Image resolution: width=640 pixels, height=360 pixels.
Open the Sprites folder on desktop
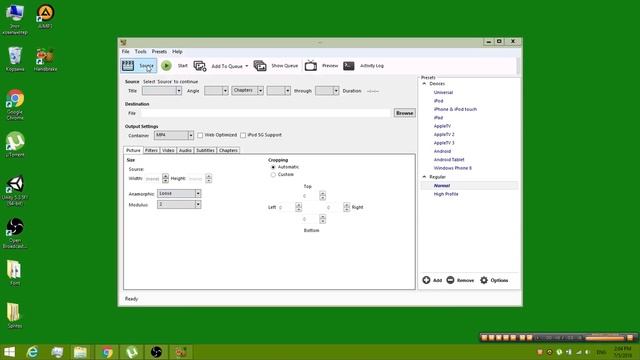[x=14, y=315]
